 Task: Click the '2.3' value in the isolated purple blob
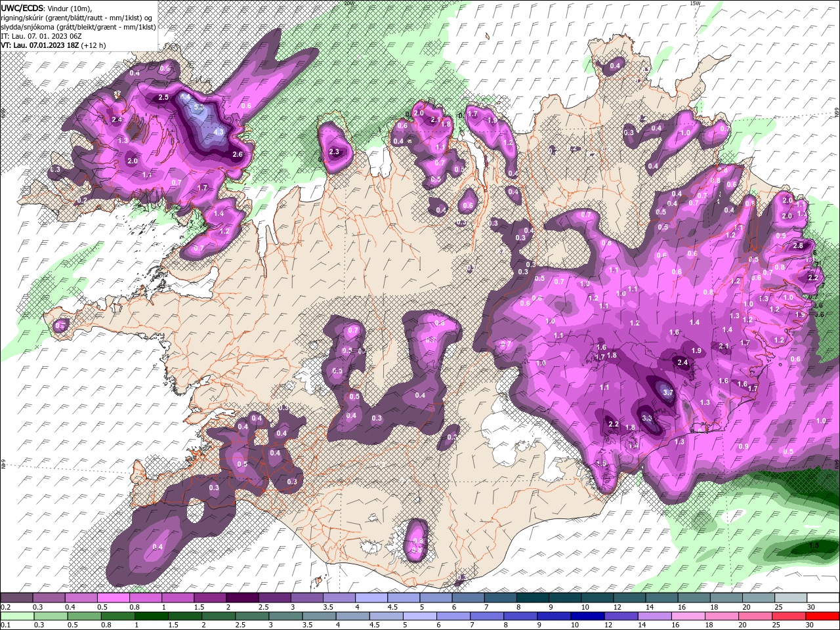[x=334, y=152]
